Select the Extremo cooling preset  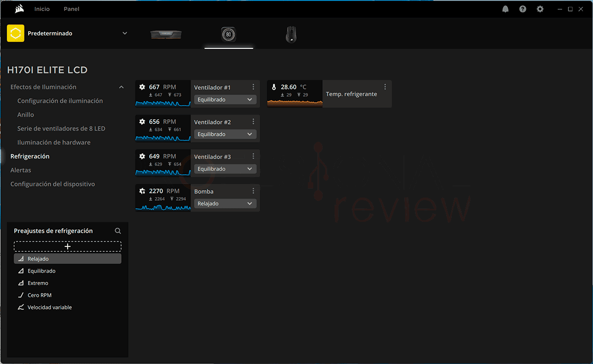point(68,283)
